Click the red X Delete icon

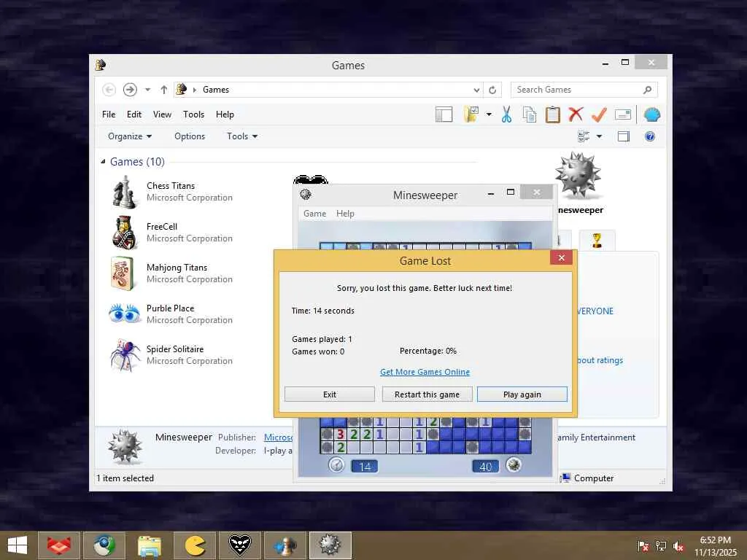click(576, 114)
